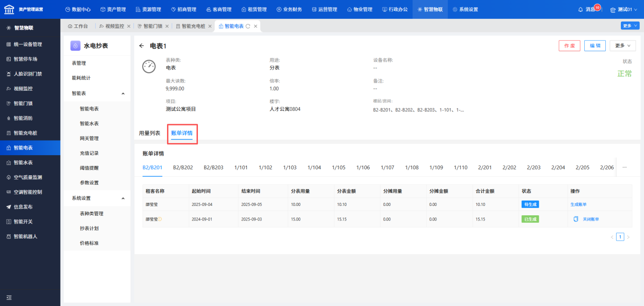The height and width of the screenshot is (306, 644).
Task: Click the 已生成 status tag
Action: click(x=530, y=219)
